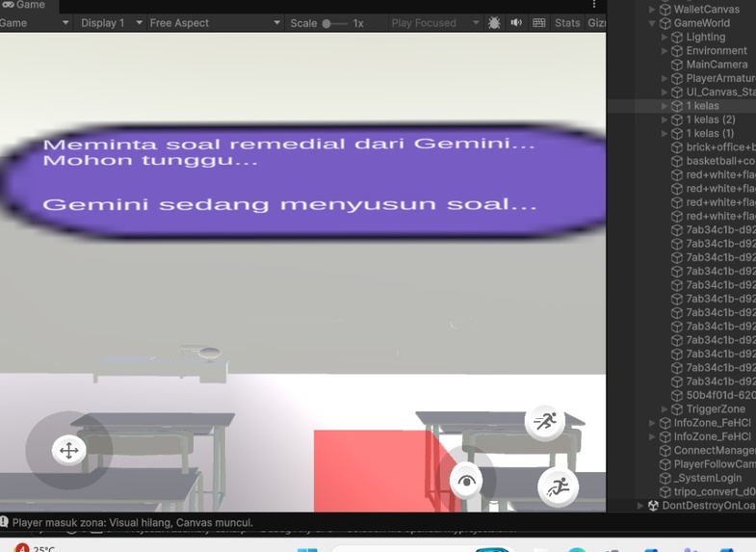Select the PlayerFollowCam object

point(714,464)
